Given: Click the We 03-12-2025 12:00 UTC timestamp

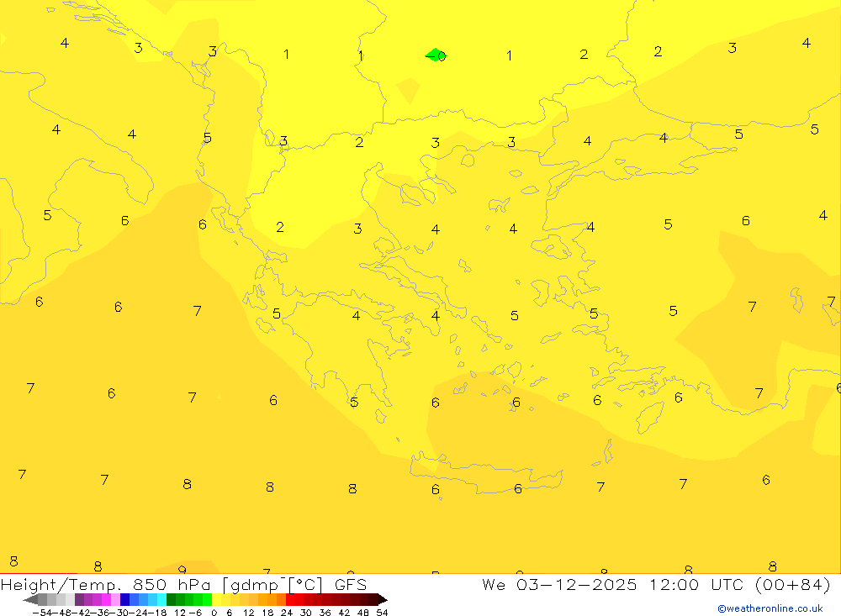Looking at the screenshot, I should click(656, 584).
